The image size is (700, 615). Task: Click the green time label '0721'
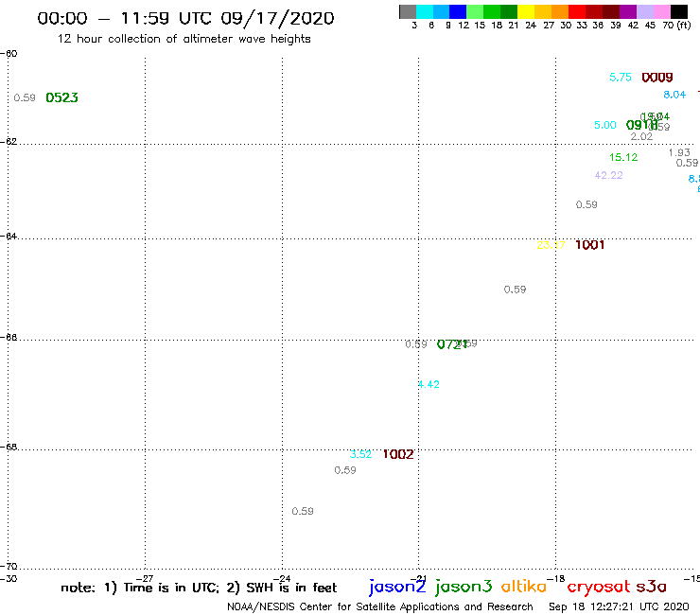tap(452, 344)
